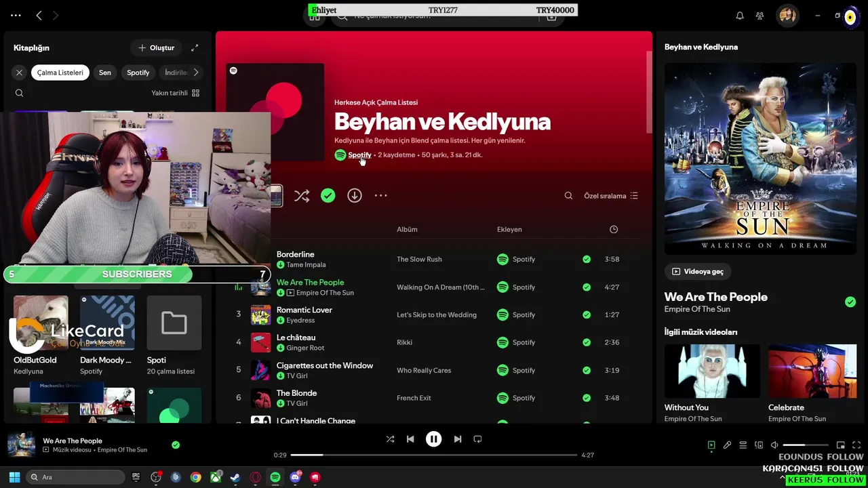
Task: Open the Spoti folder
Action: [174, 323]
